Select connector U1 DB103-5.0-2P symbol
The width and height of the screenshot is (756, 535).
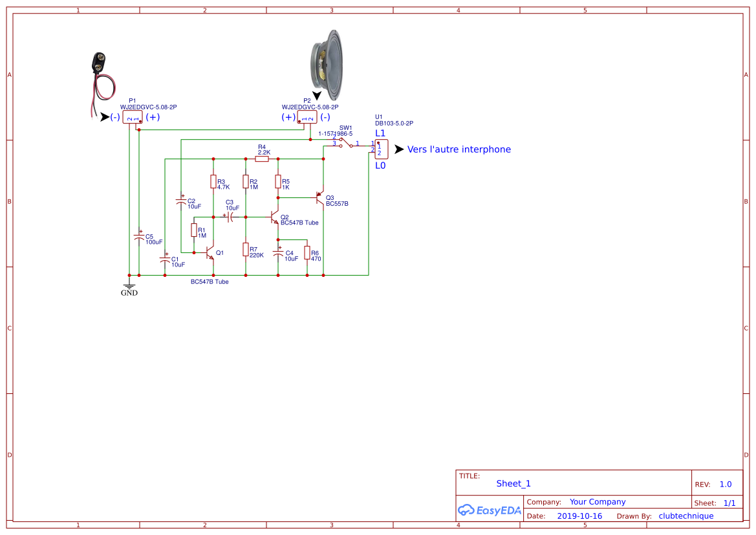pyautogui.click(x=380, y=149)
